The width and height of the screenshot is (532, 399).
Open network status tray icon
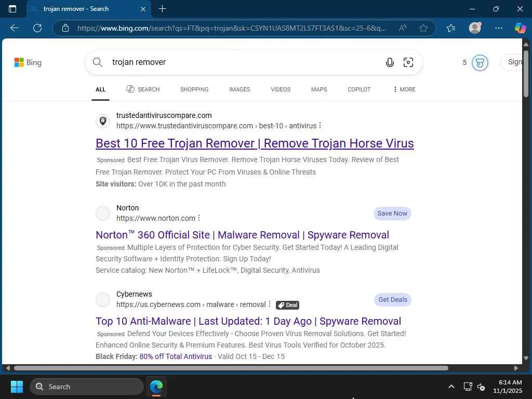pos(468,387)
